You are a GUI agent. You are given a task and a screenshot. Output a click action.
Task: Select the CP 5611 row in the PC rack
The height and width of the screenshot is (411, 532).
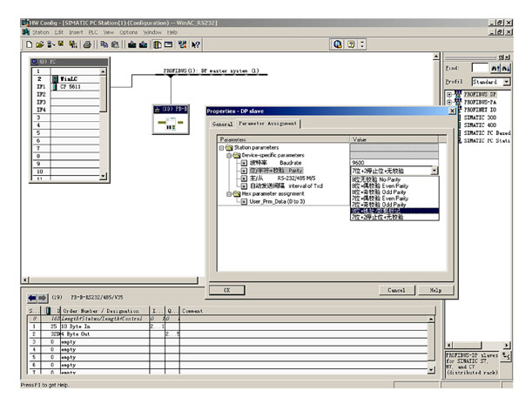point(66,87)
